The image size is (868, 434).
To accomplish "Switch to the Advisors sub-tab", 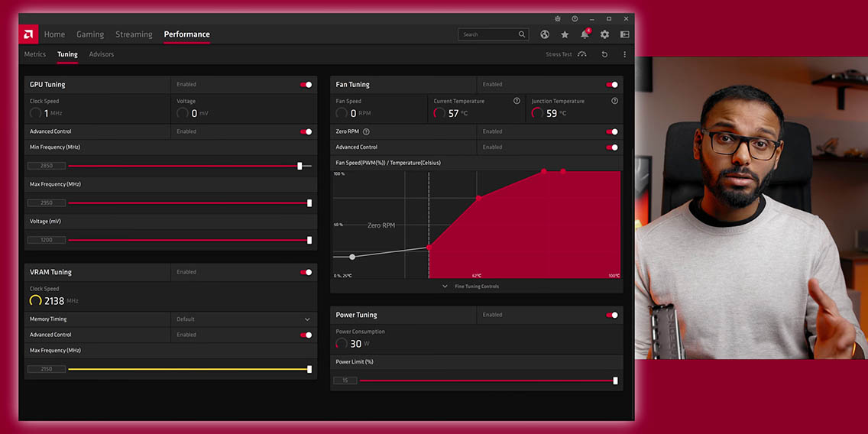I will tap(102, 54).
